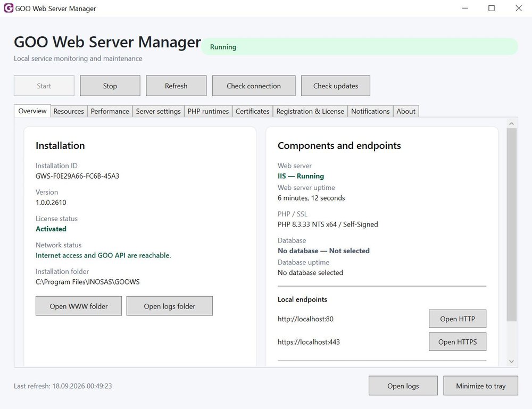Click the Stop button
532x409 pixels.
110,86
